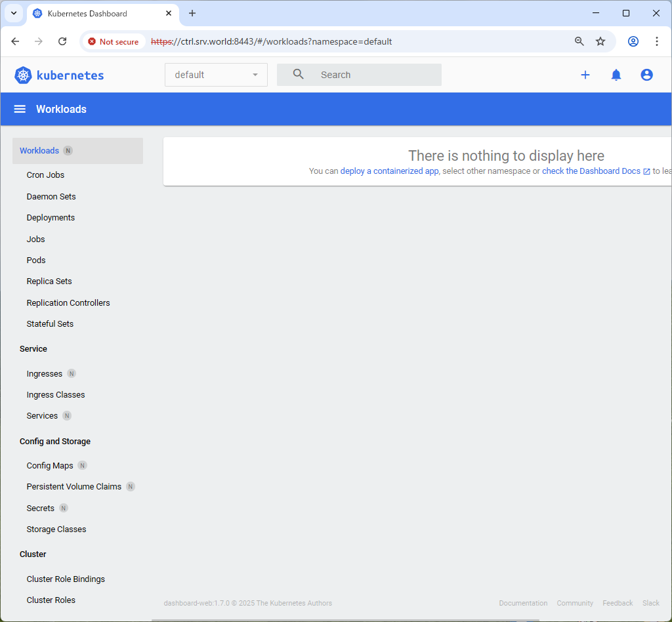
Task: Open a new browser tab
Action: [x=192, y=13]
